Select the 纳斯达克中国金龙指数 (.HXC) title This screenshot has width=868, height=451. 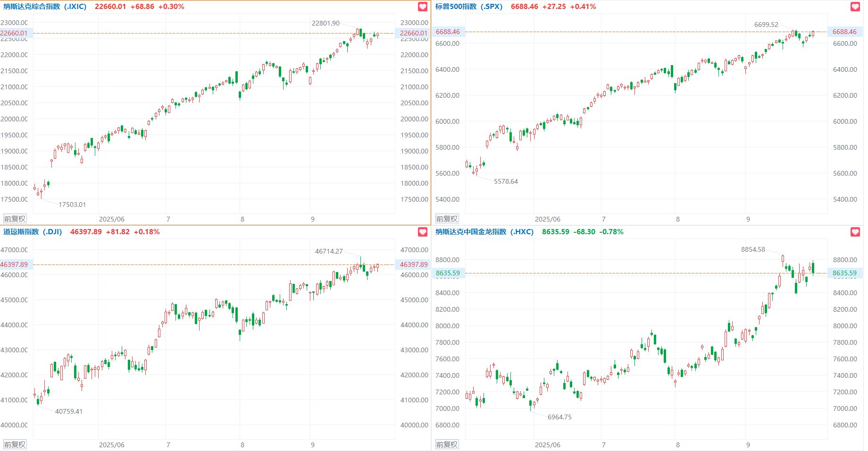coord(484,232)
